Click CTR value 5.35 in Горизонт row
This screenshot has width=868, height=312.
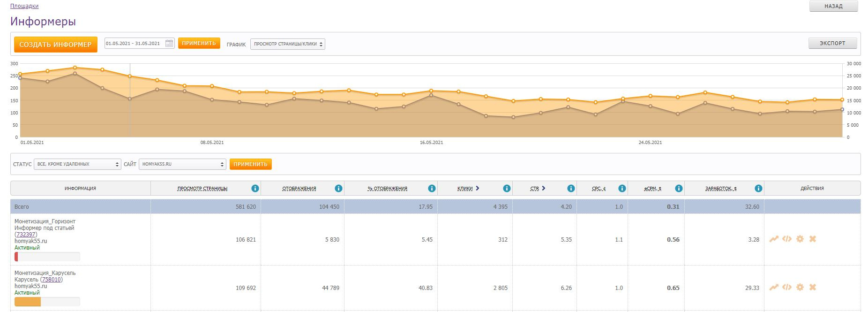pos(566,240)
